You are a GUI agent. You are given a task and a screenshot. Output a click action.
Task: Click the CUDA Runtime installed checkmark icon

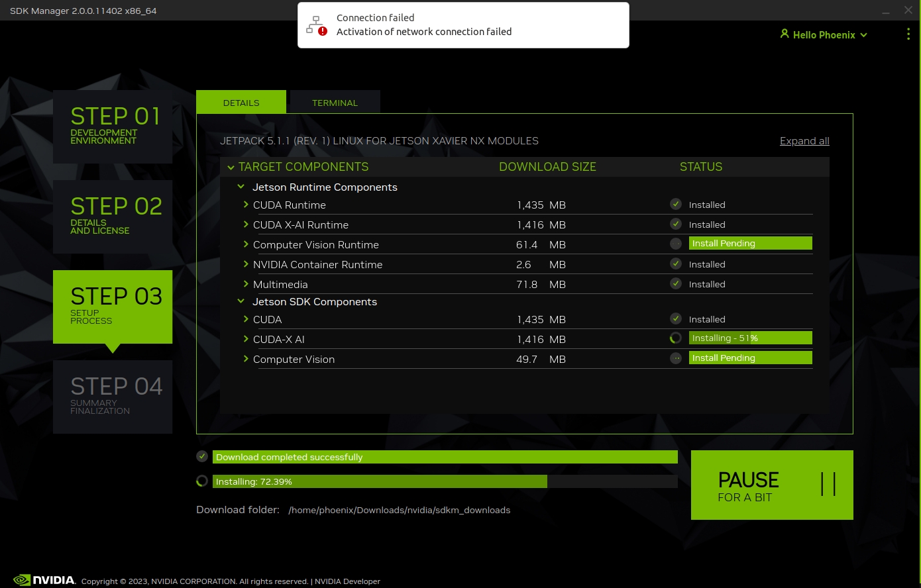pyautogui.click(x=676, y=204)
